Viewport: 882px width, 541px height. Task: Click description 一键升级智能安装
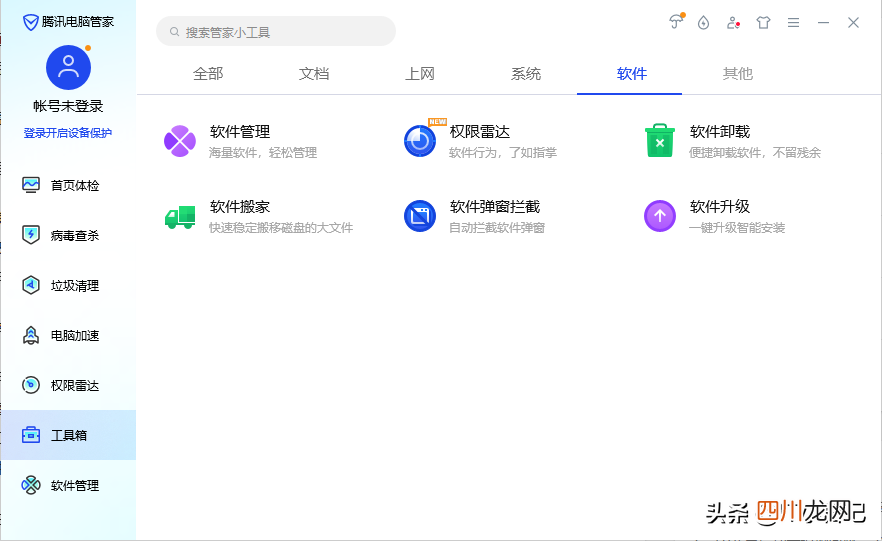[737, 228]
